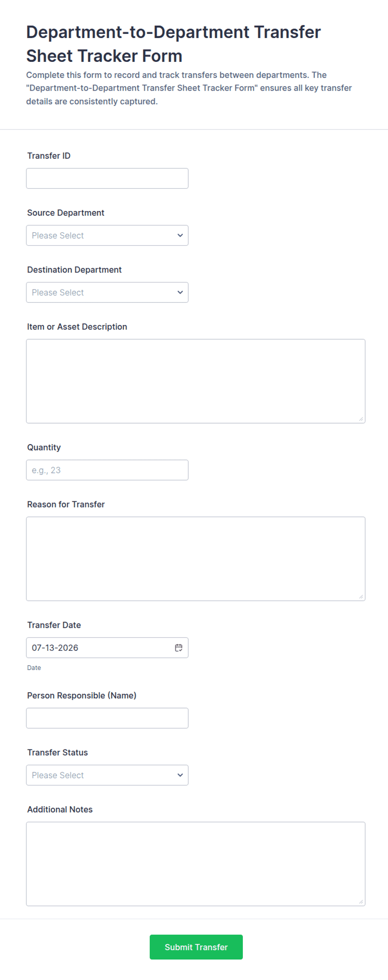This screenshot has width=388, height=980.
Task: Click the Transfer Status dropdown chevron
Action: click(x=180, y=775)
